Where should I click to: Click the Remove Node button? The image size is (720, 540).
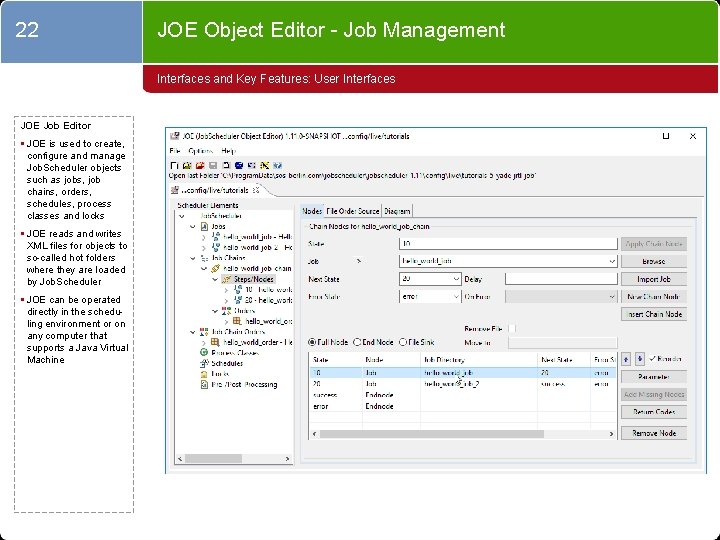653,433
